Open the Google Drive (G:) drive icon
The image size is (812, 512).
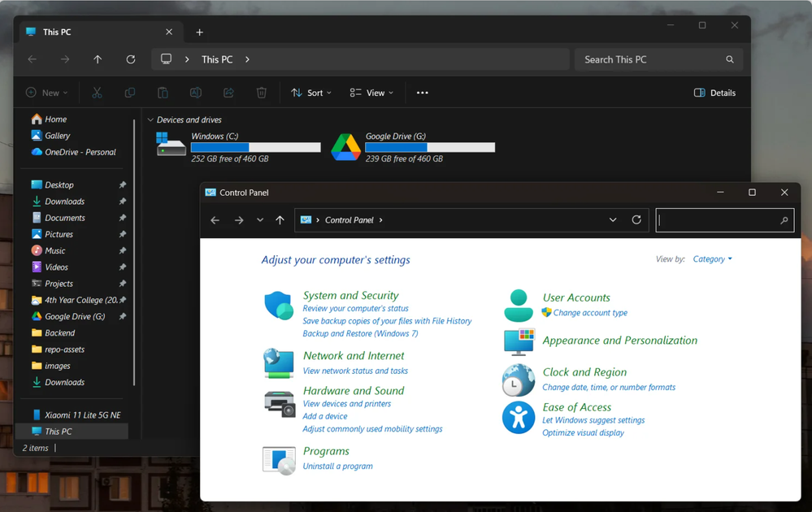tap(345, 146)
